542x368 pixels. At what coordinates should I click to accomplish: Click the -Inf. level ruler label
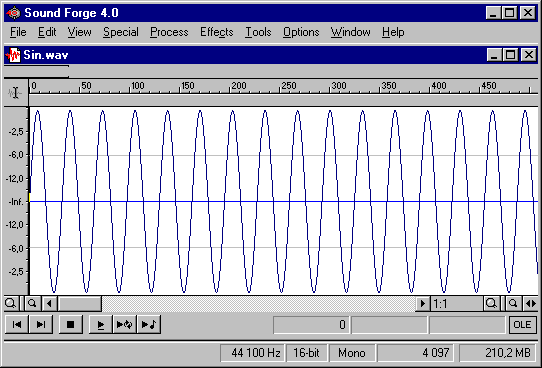click(16, 201)
